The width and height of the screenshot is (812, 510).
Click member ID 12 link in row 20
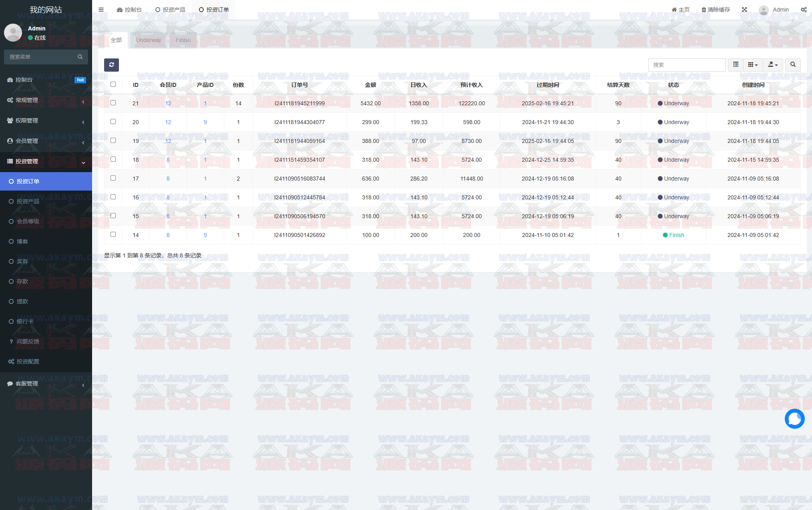(168, 122)
